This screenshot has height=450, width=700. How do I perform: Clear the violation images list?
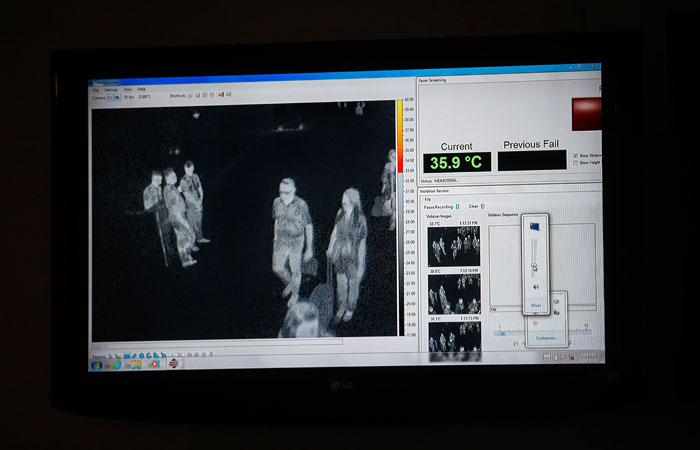pos(474,206)
